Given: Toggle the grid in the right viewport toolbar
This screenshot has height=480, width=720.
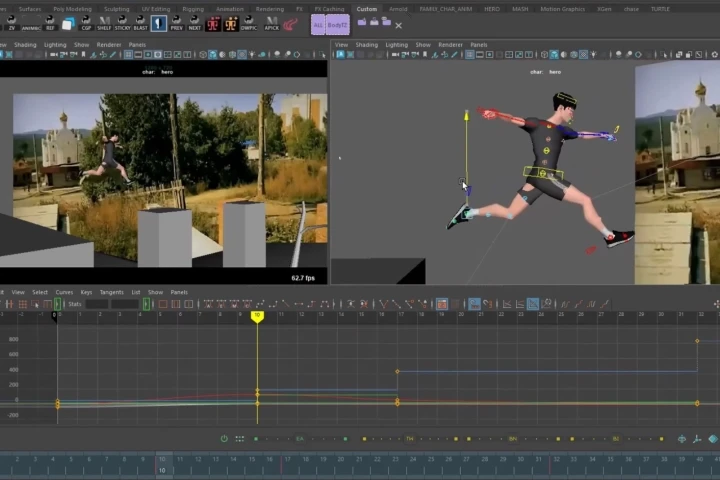Looking at the screenshot, I should [x=469, y=55].
